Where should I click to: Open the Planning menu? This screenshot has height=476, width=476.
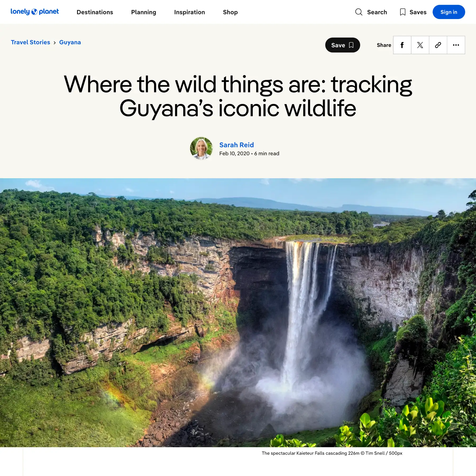tap(144, 12)
